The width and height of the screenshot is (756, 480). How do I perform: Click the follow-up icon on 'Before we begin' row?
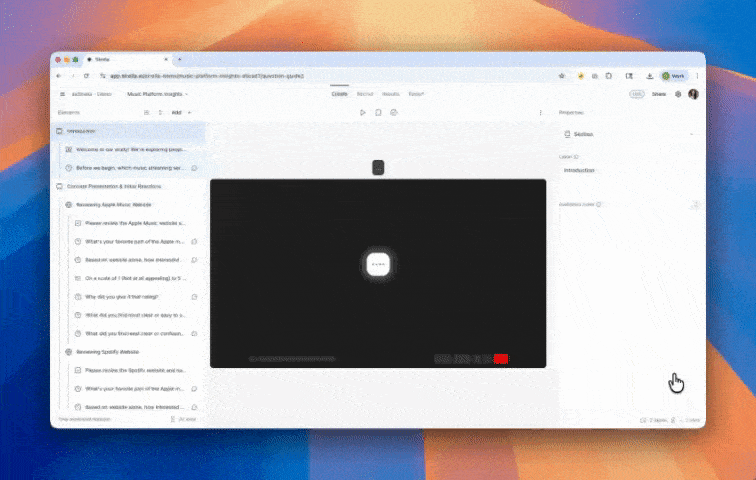[x=194, y=168]
